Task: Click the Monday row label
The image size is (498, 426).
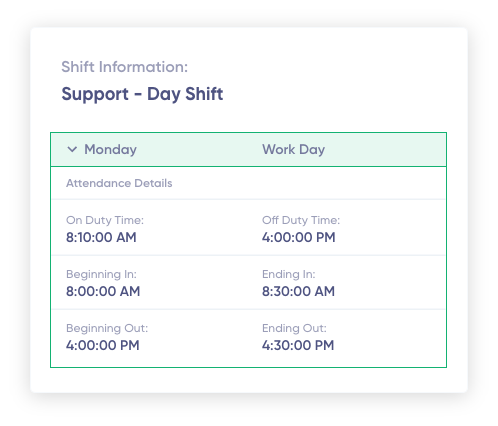Action: click(x=110, y=150)
